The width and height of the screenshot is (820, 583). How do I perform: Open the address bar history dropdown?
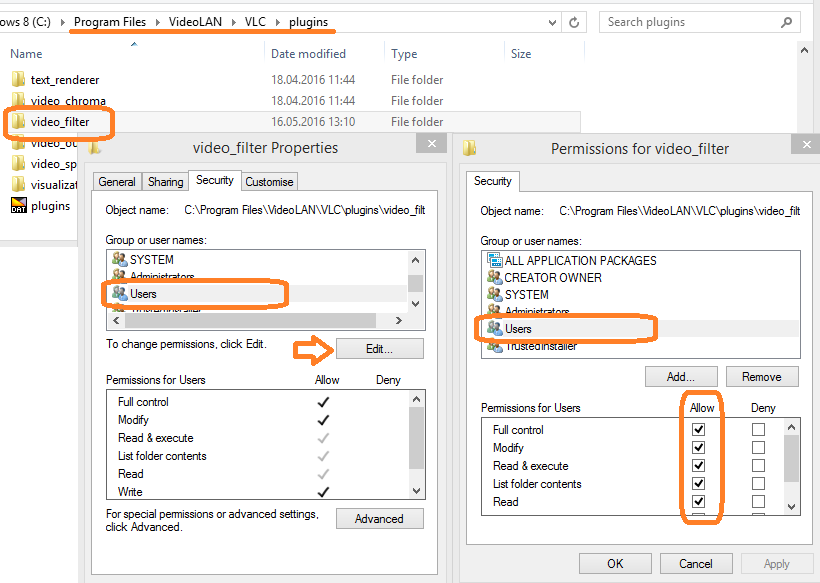click(548, 22)
